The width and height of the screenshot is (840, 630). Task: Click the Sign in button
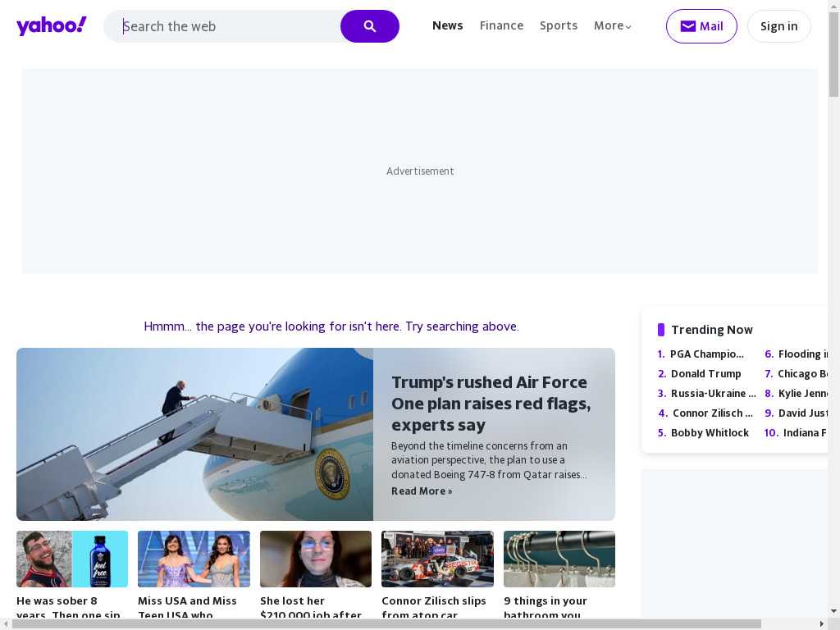click(x=778, y=26)
